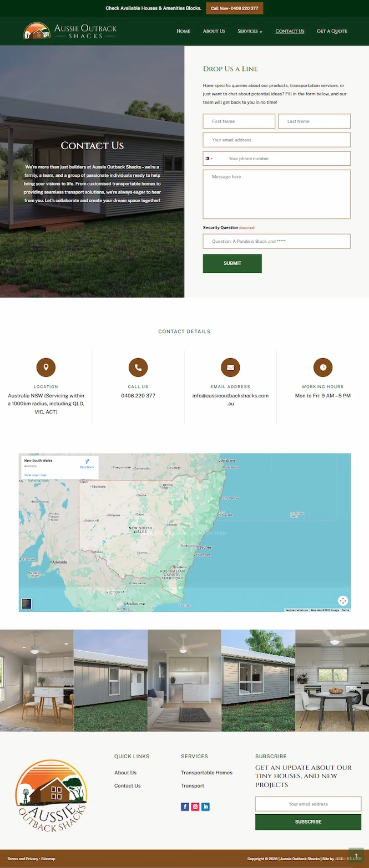Switch map to satellite layer thumbnail
Viewport: 369px width, 868px height.
[27, 604]
